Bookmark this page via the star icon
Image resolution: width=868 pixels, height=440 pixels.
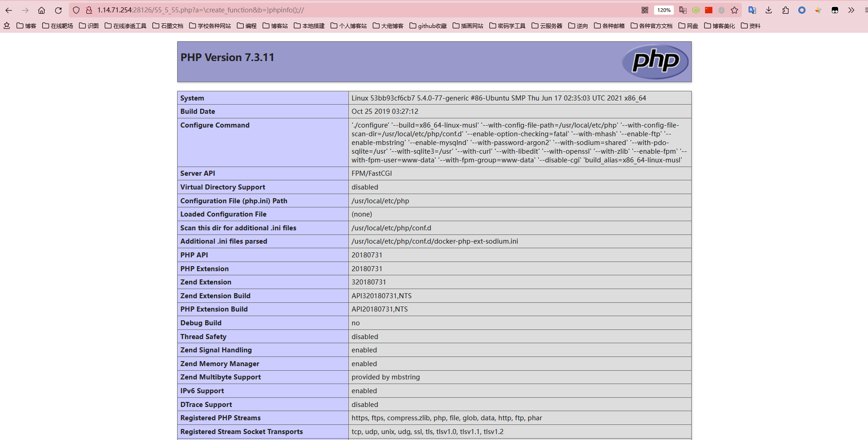(x=734, y=10)
